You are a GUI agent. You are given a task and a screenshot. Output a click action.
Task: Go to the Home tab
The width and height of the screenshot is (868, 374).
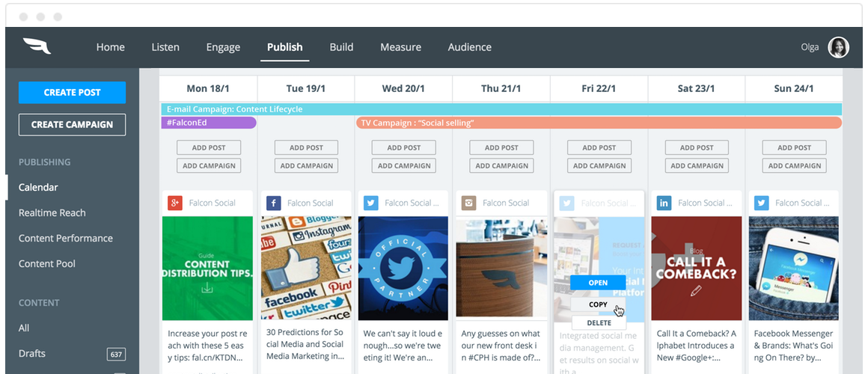110,48
